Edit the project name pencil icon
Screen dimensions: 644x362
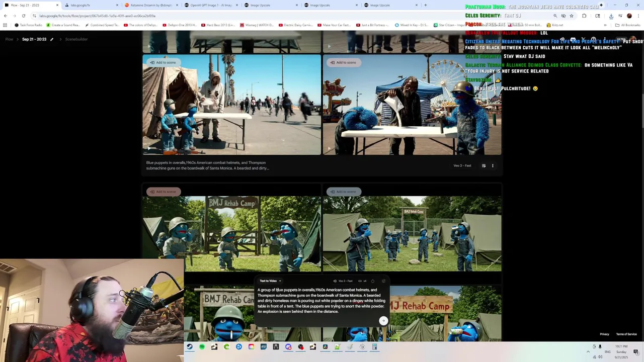pos(51,39)
